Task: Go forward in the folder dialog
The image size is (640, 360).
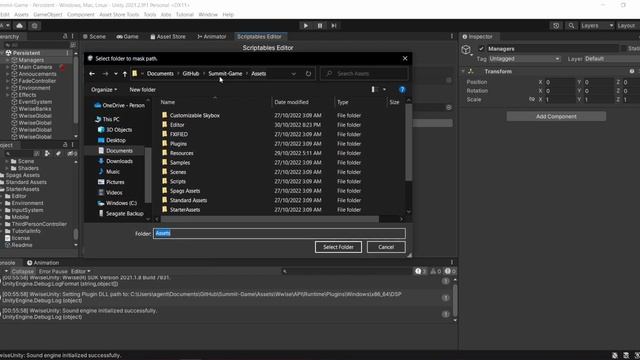Action: point(105,74)
